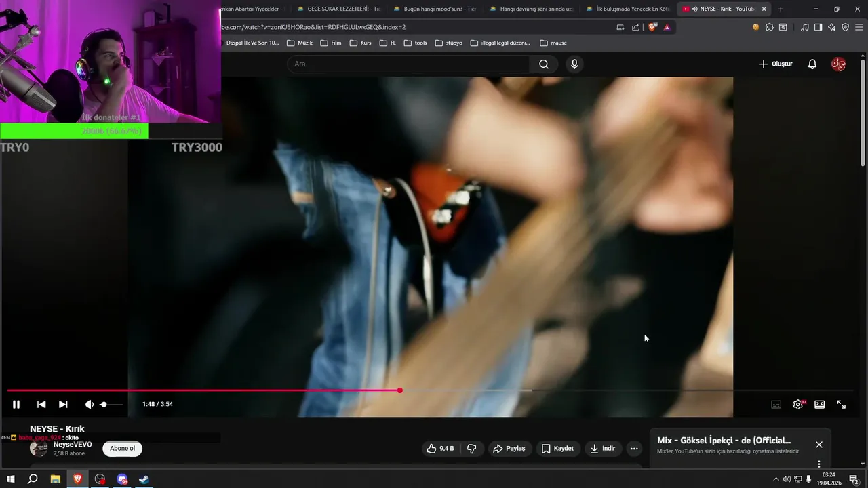Click the browser address bar URL

[x=313, y=27]
